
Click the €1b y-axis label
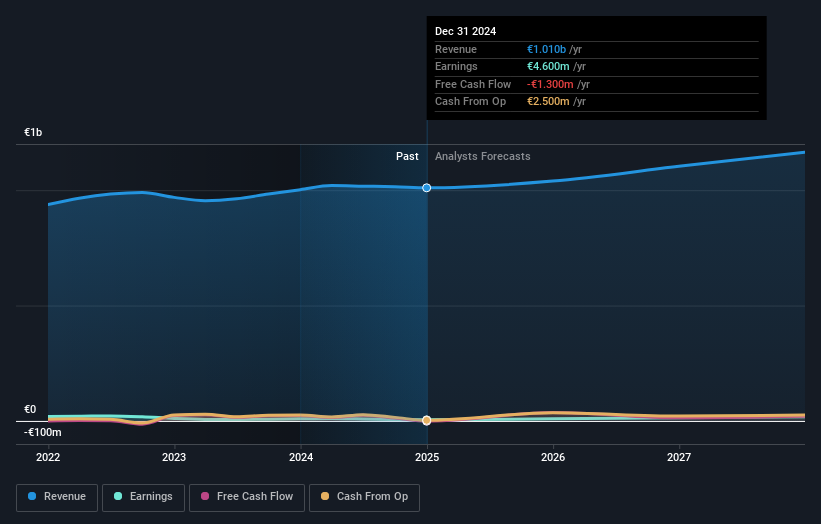point(33,132)
